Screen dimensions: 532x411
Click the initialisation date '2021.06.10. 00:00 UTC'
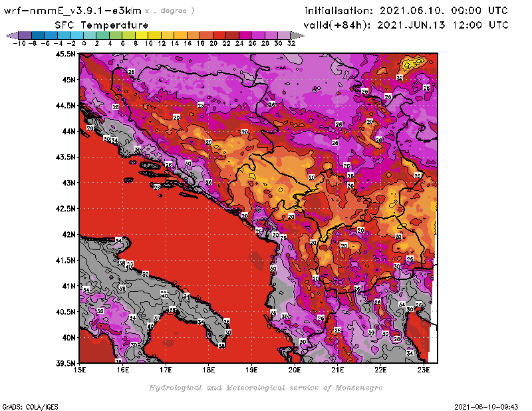(444, 11)
